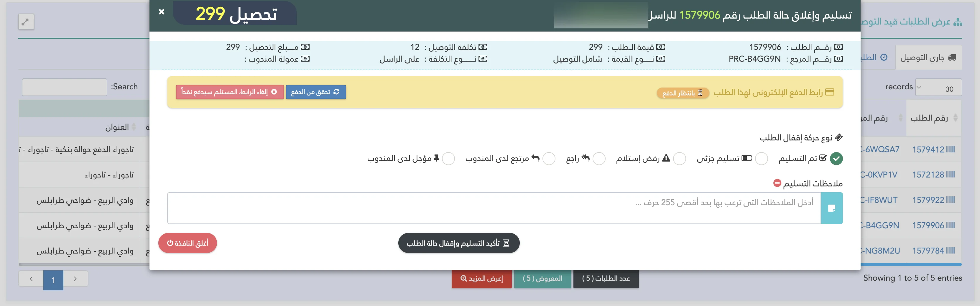Open order number 1579412 link

[928, 149]
